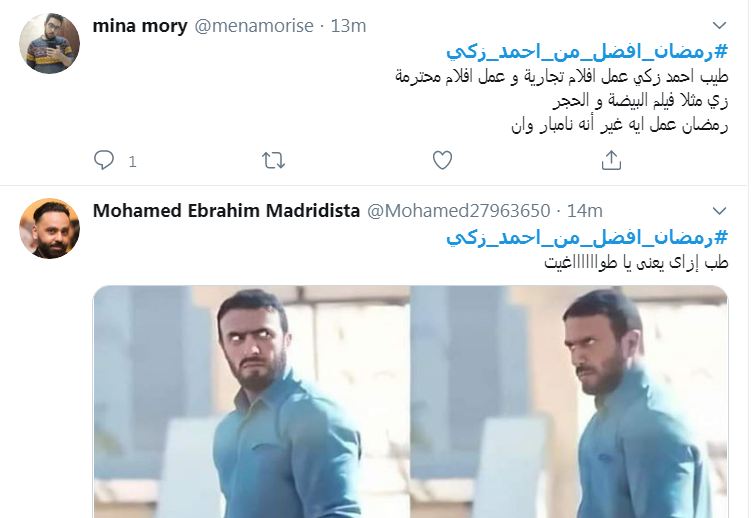Viewport: 751px width, 518px height.
Task: Open the @menamorise handle
Action: tap(254, 26)
